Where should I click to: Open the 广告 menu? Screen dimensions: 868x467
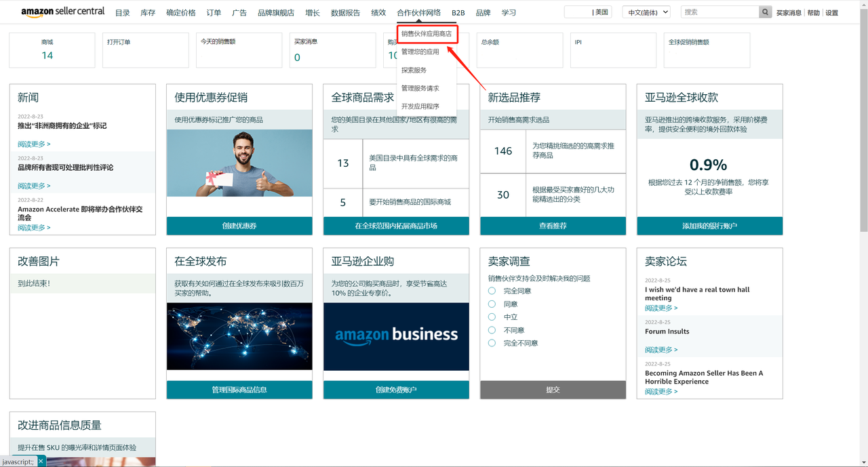239,13
